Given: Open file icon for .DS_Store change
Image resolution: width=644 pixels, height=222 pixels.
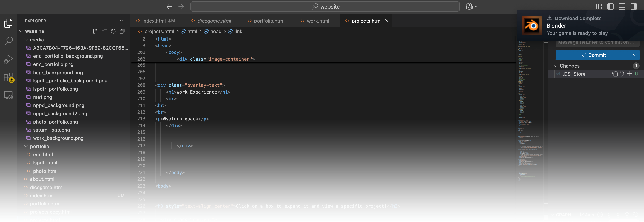Looking at the screenshot, I should (x=615, y=74).
